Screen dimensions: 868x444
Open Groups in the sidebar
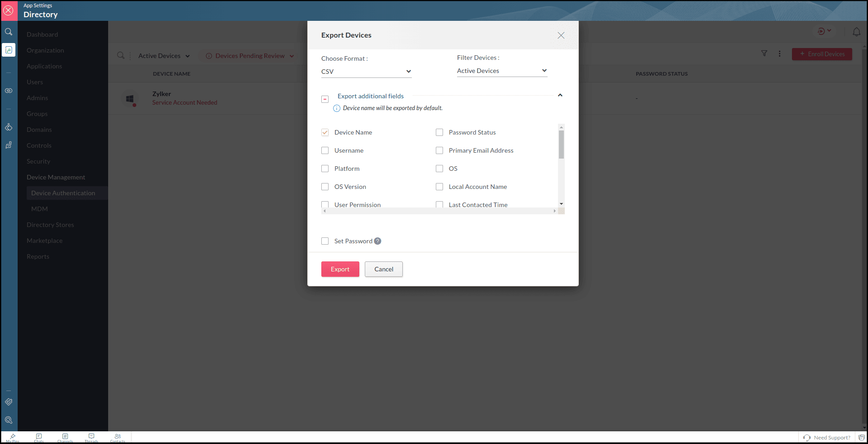coord(37,114)
